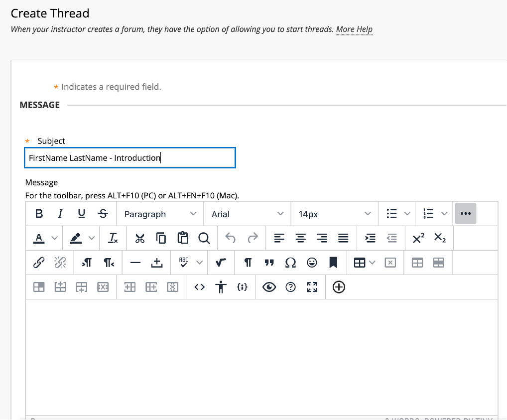Image resolution: width=507 pixels, height=420 pixels.
Task: Insert a special character with Omega icon
Action: (x=290, y=263)
